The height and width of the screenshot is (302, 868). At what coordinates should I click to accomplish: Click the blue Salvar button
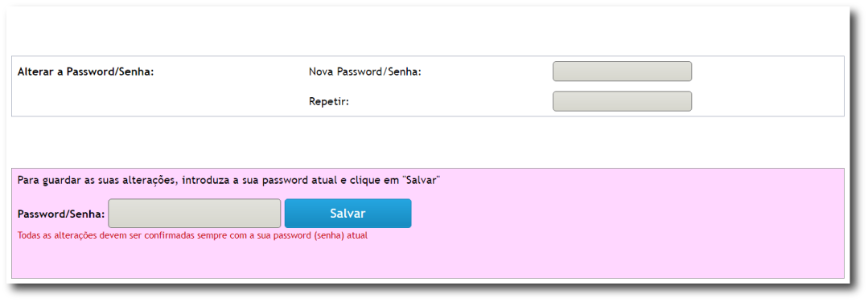348,214
